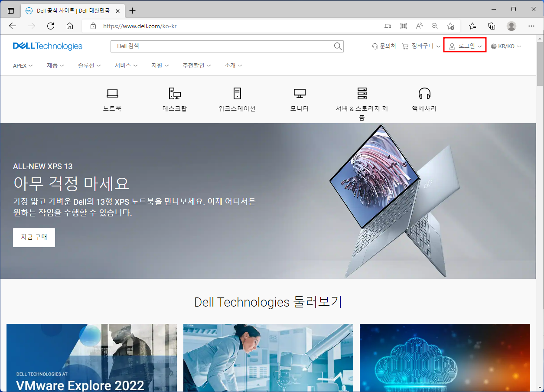Expand the 로그인 sign-in dropdown
Viewport: 544px width, 392px height.
[x=465, y=46]
